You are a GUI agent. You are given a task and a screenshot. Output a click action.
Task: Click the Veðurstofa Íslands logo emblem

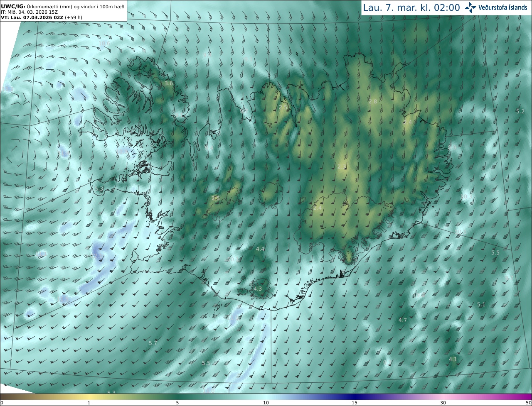pyautogui.click(x=470, y=7)
